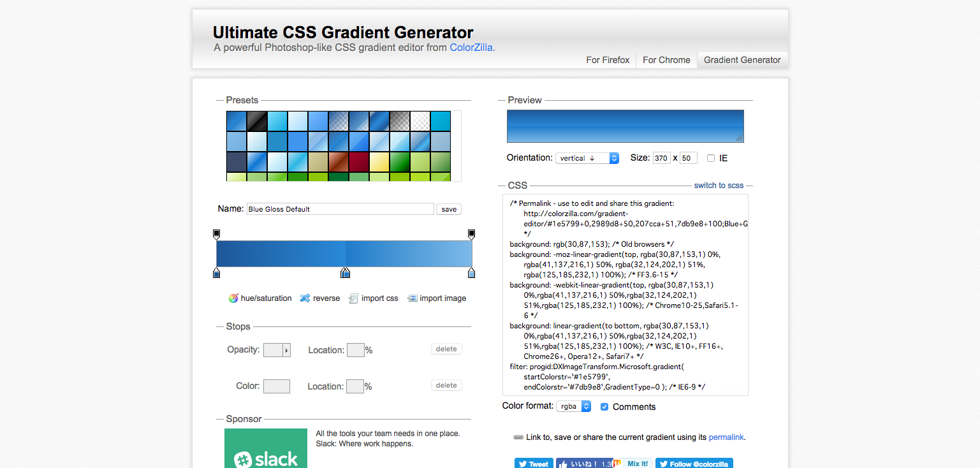Screen dimensions: 980x468
Task: Click delete button in the Color row
Action: [446, 385]
